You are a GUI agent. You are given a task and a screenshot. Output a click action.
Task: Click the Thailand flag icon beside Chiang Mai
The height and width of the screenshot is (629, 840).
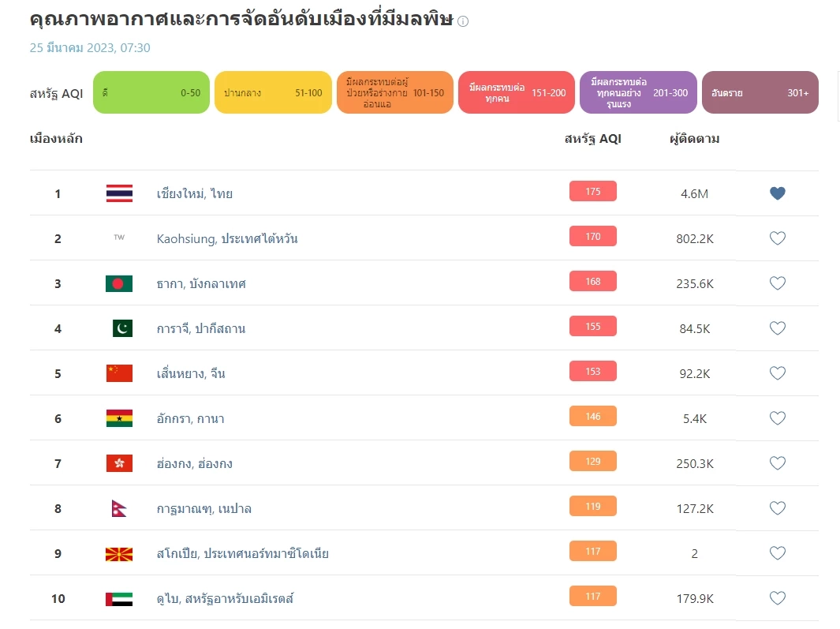[119, 192]
